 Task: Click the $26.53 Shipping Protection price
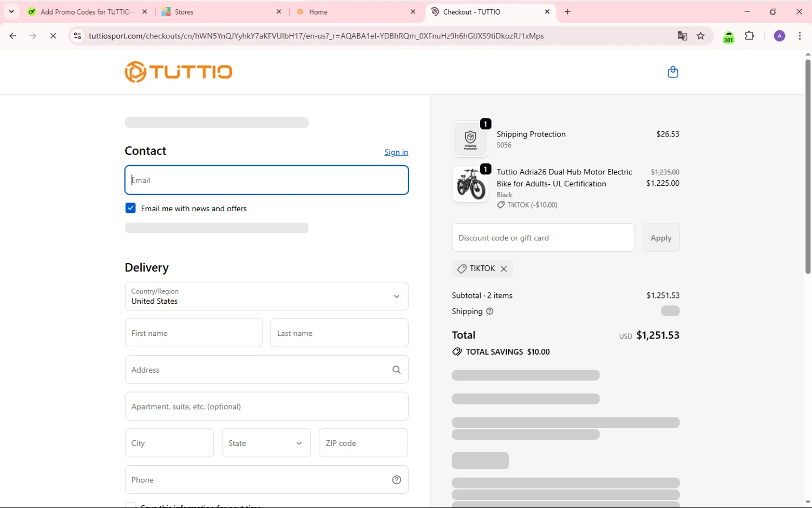668,134
